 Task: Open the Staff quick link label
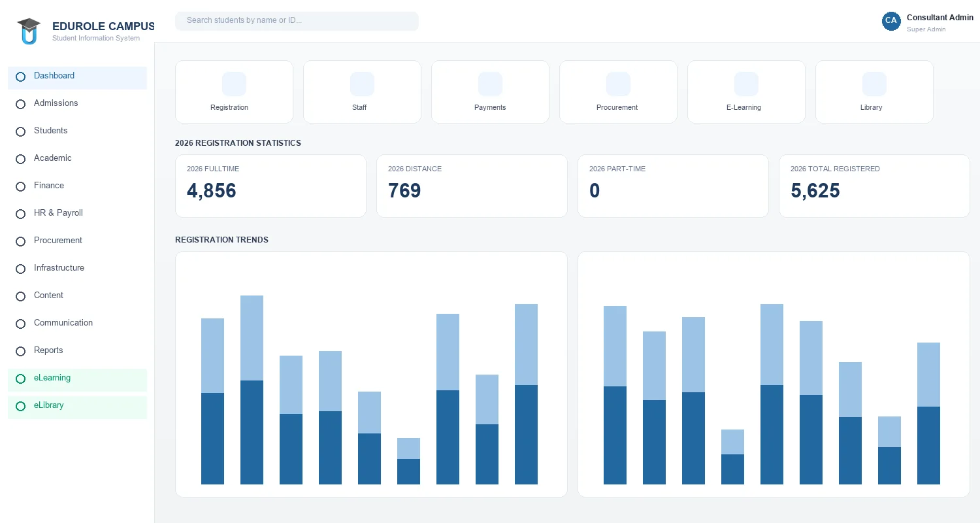pos(359,107)
